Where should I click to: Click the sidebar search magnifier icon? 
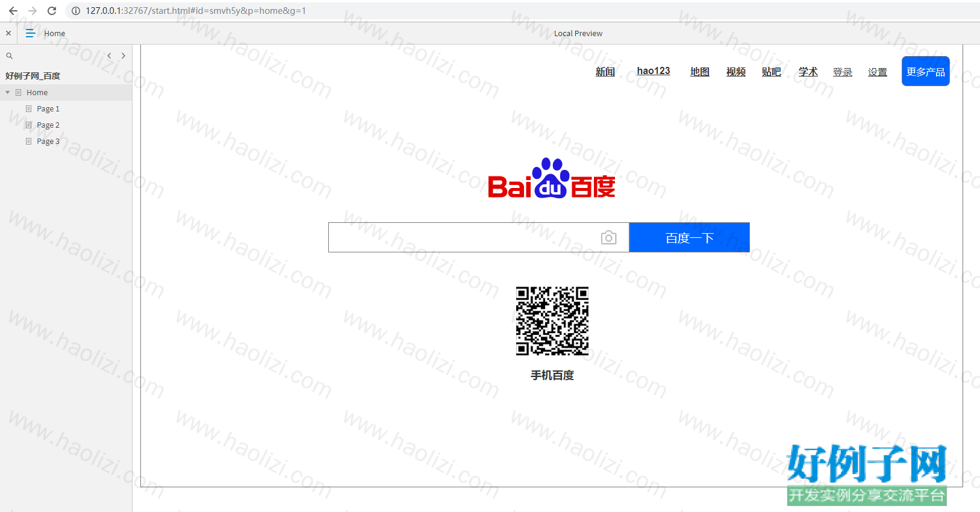point(9,55)
